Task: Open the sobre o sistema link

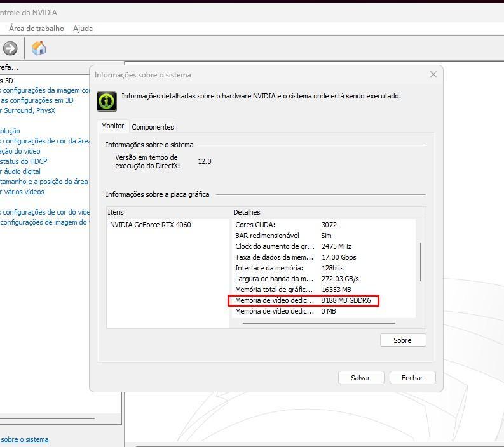Action: (24, 439)
